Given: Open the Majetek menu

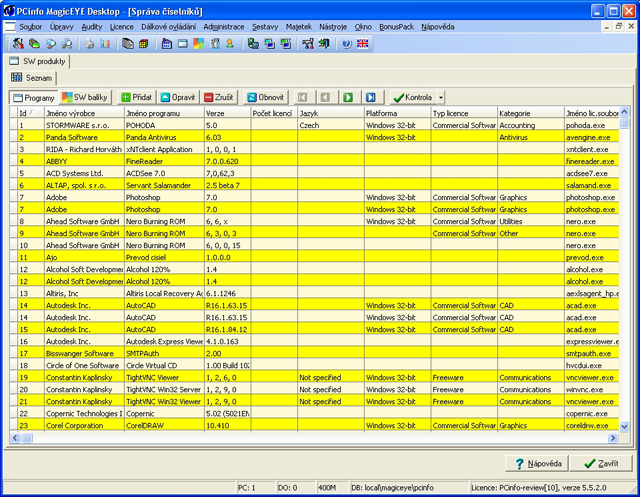Looking at the screenshot, I should 299,27.
